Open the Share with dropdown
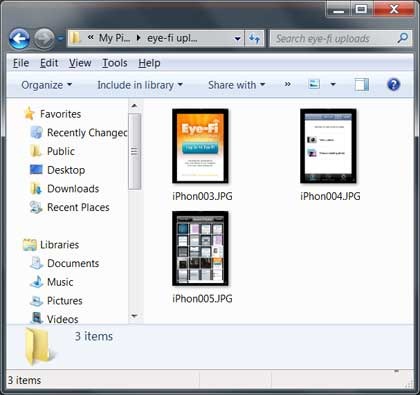Image resolution: width=420 pixels, height=395 pixels. click(236, 85)
